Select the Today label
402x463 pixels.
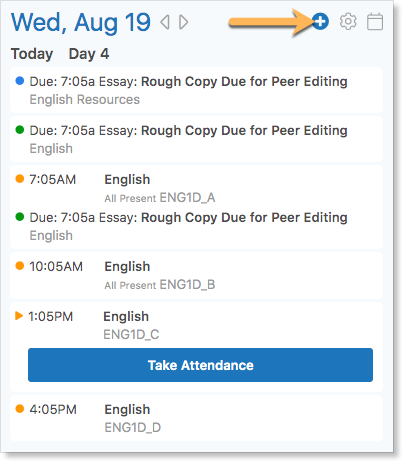point(32,54)
